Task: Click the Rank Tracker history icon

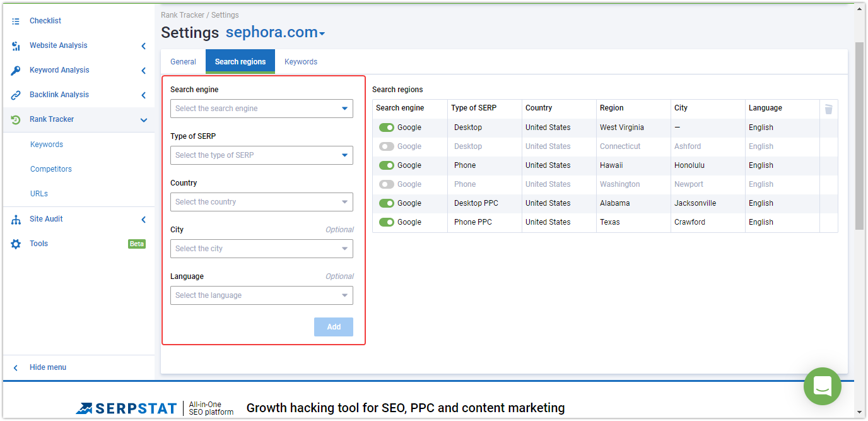Action: tap(16, 120)
